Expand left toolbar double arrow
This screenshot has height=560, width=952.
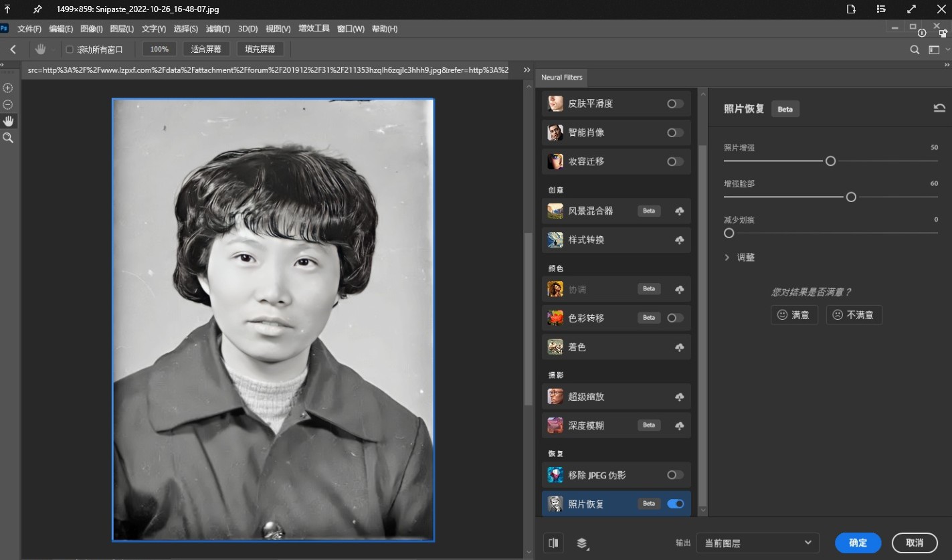3,65
